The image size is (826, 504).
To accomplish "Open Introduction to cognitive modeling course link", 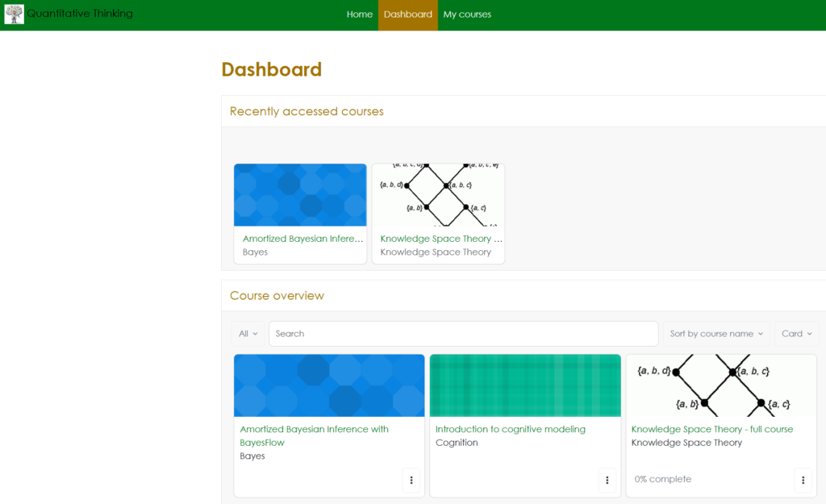I will (x=510, y=429).
